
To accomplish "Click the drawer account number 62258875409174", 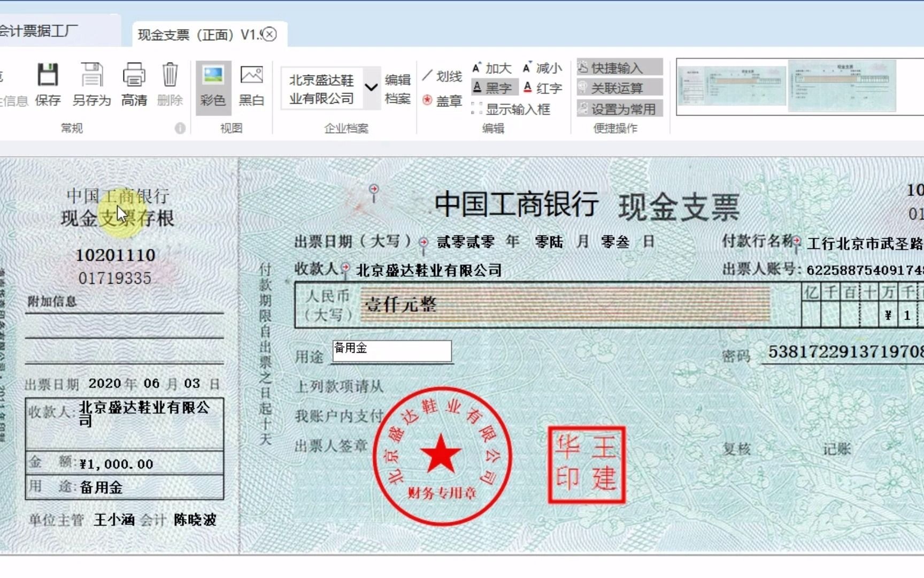I will click(x=865, y=270).
